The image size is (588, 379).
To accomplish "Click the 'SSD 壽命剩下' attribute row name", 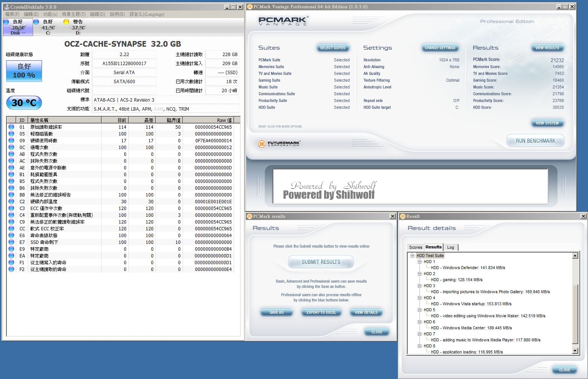I will 44,242.
